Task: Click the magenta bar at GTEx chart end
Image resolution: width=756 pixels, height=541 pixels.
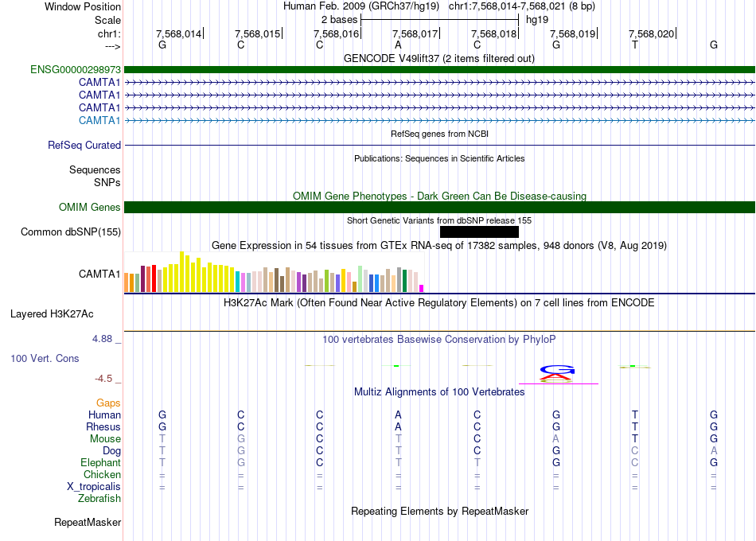Action: click(x=422, y=288)
